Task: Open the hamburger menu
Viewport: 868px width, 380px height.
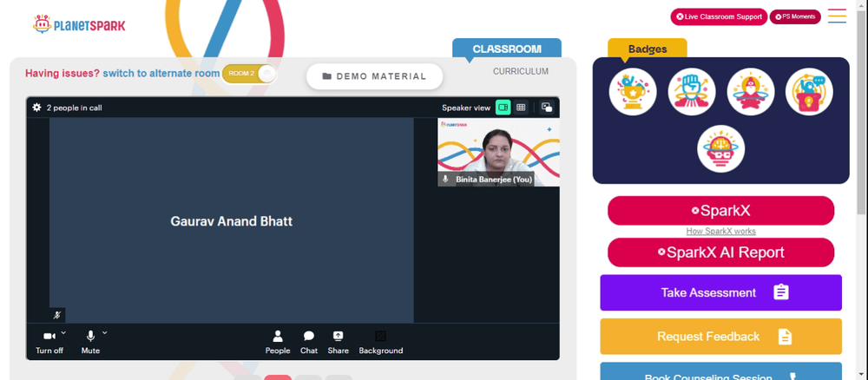Action: coord(837,16)
